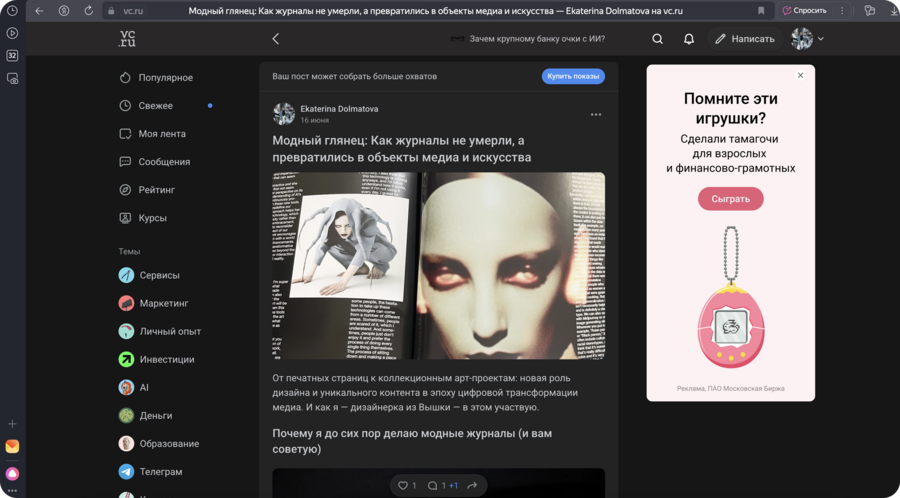The height and width of the screenshot is (498, 900).
Task: Click browser reload page icon
Action: 88,11
